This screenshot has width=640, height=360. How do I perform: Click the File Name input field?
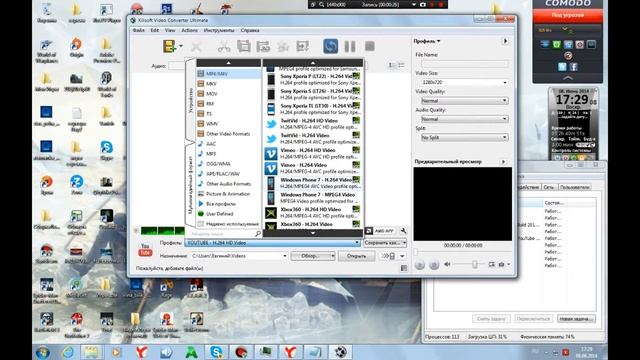click(x=464, y=64)
